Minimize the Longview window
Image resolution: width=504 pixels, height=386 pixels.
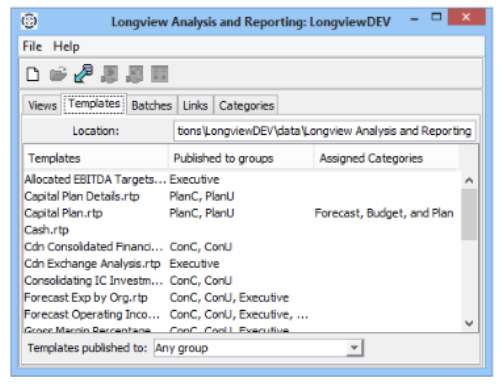pyautogui.click(x=414, y=19)
